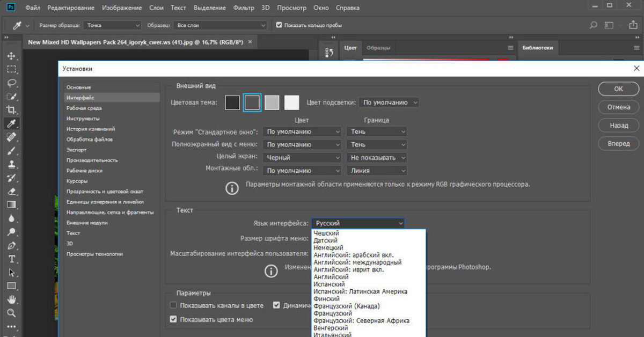
Task: Select the Lasso tool
Action: [x=11, y=83]
